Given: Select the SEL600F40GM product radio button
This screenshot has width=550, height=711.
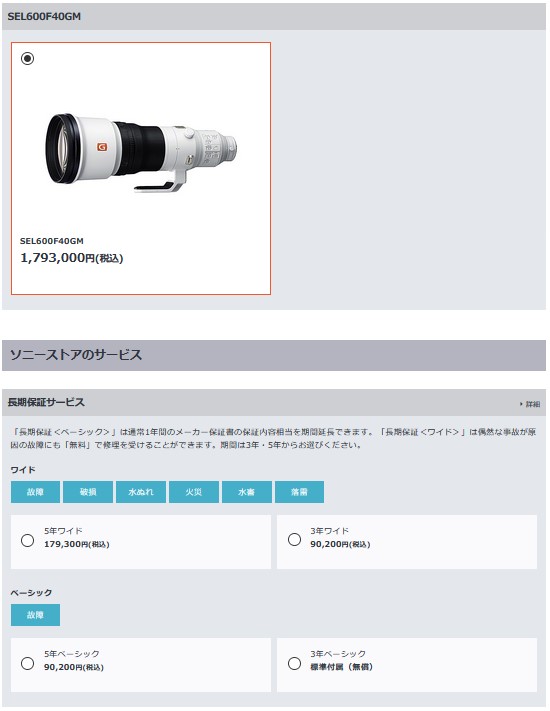Looking at the screenshot, I should pos(28,58).
